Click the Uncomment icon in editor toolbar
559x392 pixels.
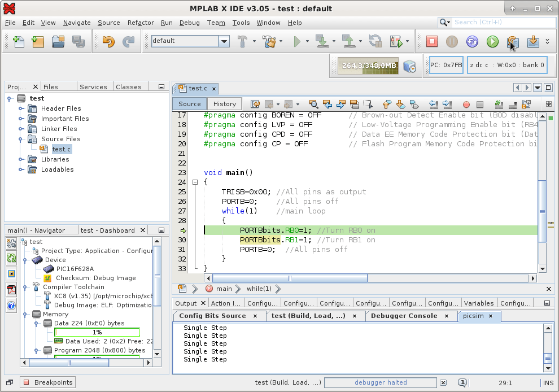(513, 104)
